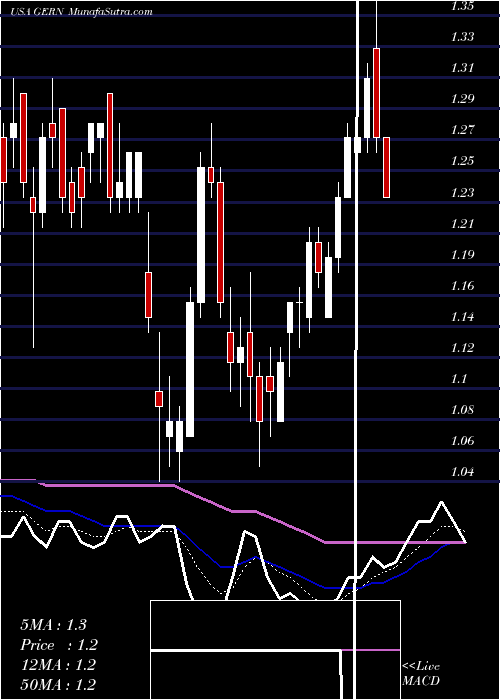
Task: Click the Price : 1.2 readout
Action: coord(59,645)
